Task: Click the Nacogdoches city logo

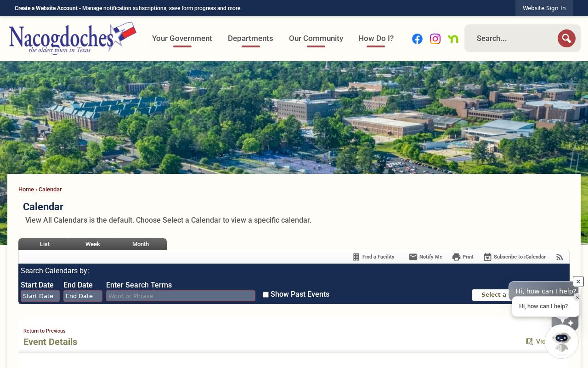Action: (x=73, y=38)
